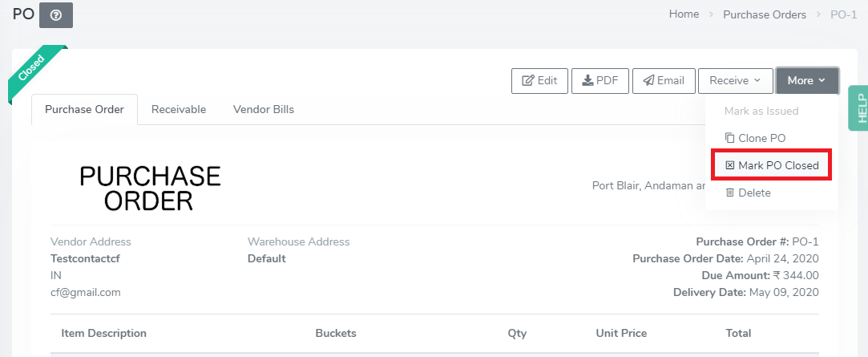
Task: Switch to the Receivable tab
Action: (179, 110)
